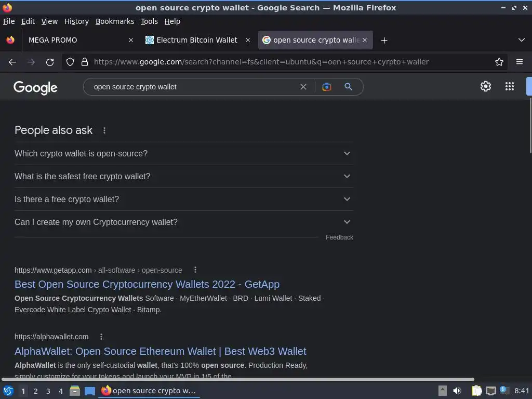
Task: Click the vertical page scrollbar
Action: pos(530,126)
